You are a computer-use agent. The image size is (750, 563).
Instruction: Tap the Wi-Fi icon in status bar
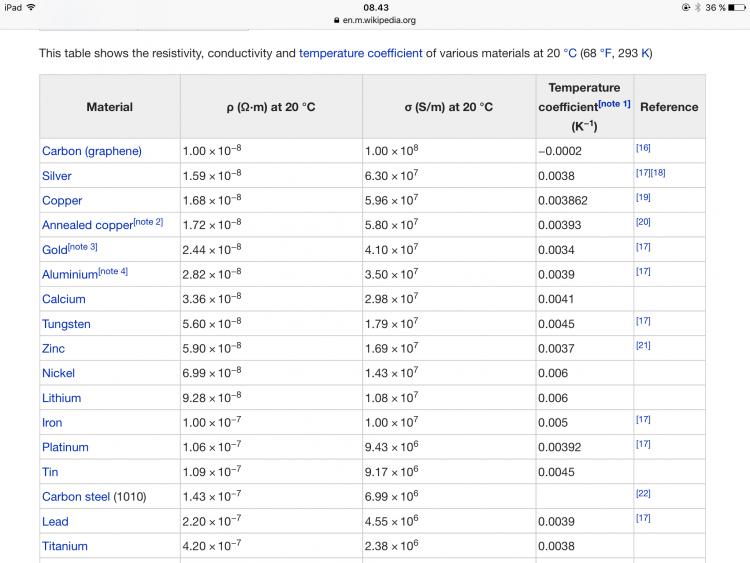(31, 7)
